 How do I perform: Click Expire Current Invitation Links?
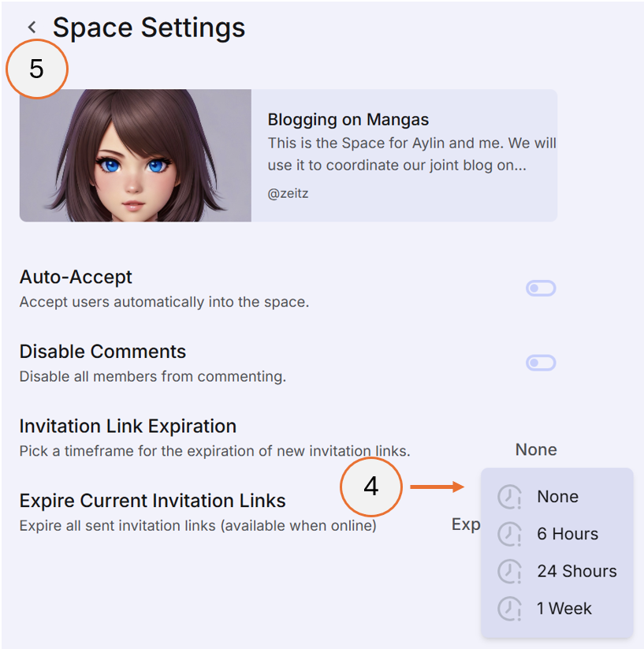pyautogui.click(x=152, y=500)
